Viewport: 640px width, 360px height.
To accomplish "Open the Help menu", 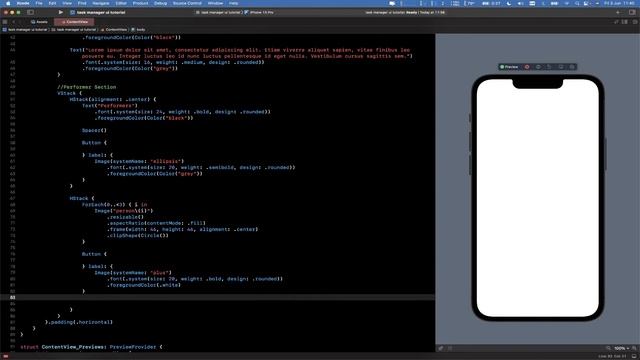I will pos(233,3).
